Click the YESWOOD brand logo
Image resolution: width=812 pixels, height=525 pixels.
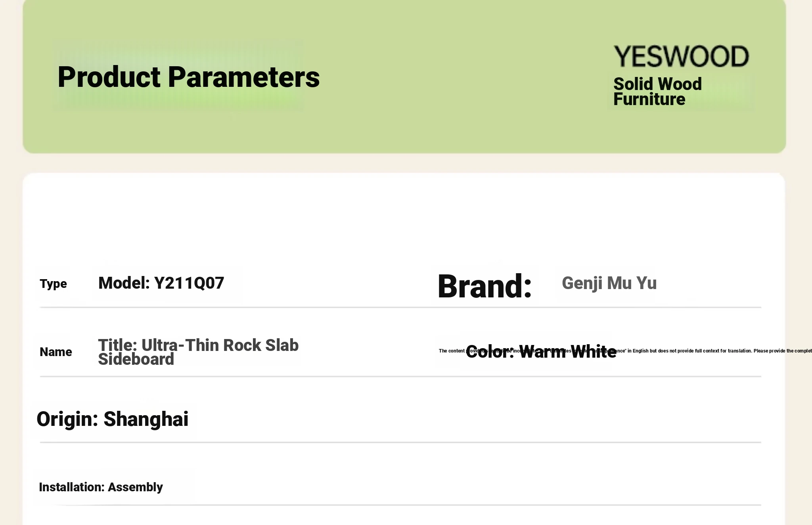click(x=681, y=56)
